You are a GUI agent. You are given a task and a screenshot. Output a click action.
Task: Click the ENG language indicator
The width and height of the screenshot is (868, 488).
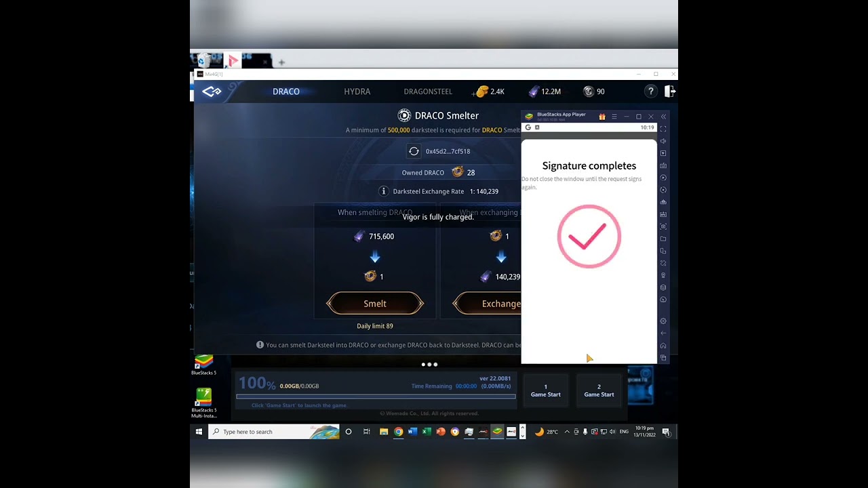(x=624, y=432)
